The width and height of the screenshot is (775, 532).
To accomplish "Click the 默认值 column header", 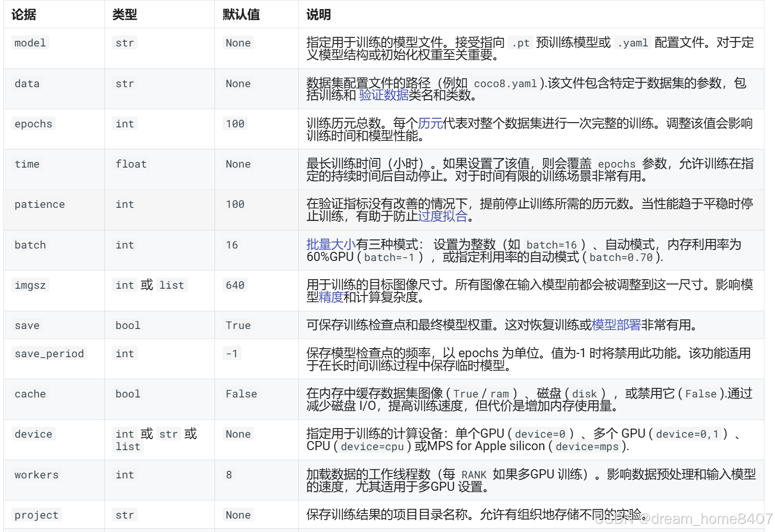I will [241, 15].
